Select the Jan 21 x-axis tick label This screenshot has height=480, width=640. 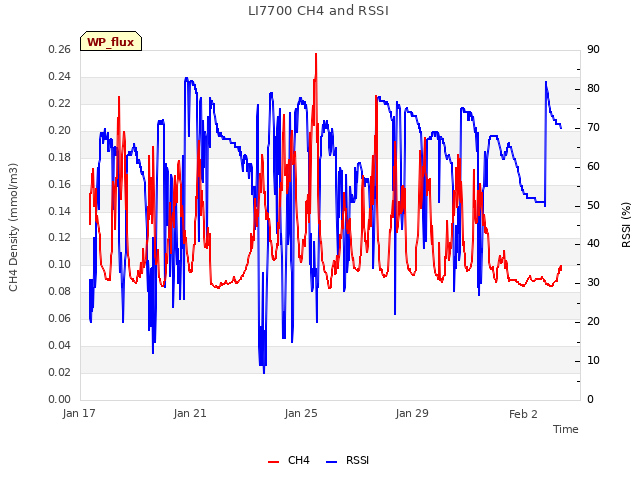(x=190, y=413)
